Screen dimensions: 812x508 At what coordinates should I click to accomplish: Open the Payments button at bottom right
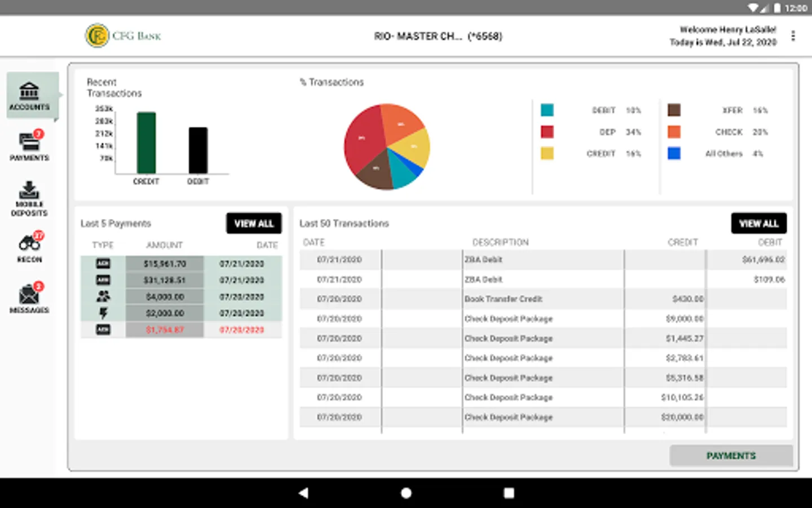731,456
